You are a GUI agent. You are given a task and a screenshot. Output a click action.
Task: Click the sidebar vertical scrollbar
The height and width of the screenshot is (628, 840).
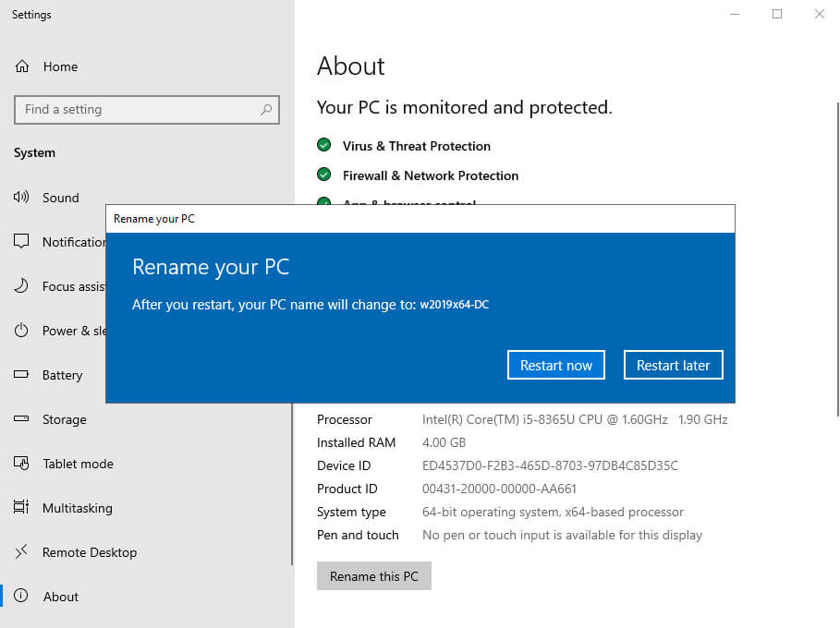(292, 484)
